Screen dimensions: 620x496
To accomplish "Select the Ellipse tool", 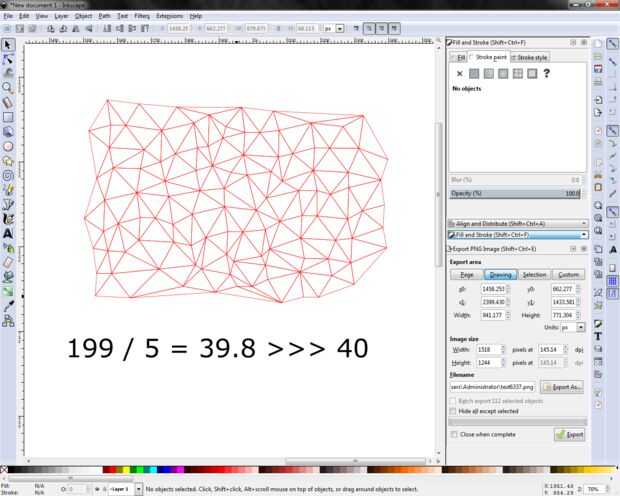I will click(x=8, y=146).
